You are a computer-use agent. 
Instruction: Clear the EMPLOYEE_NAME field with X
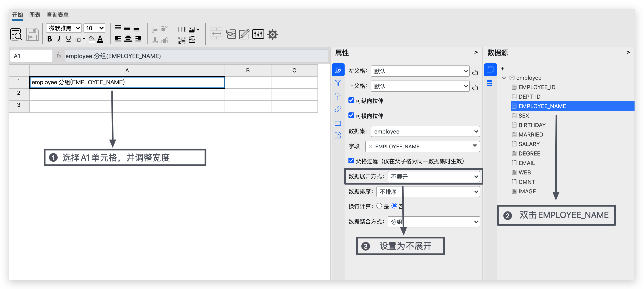tap(370, 146)
